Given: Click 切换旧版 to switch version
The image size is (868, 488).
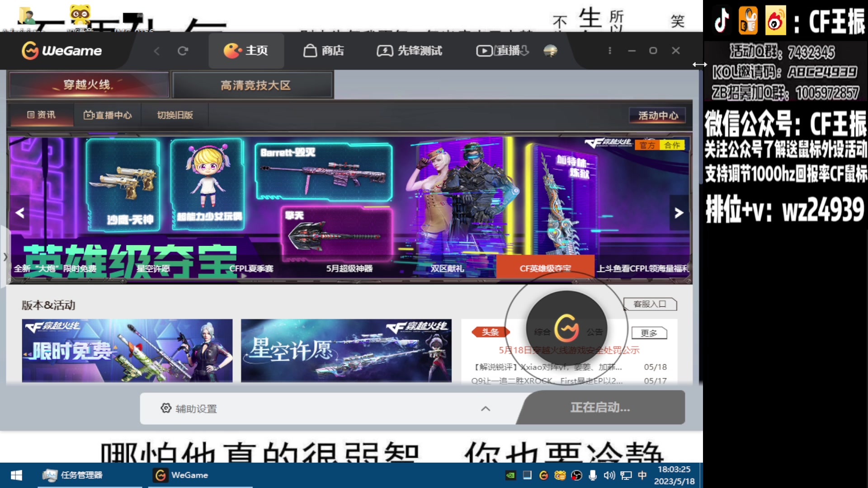Looking at the screenshot, I should click(175, 115).
